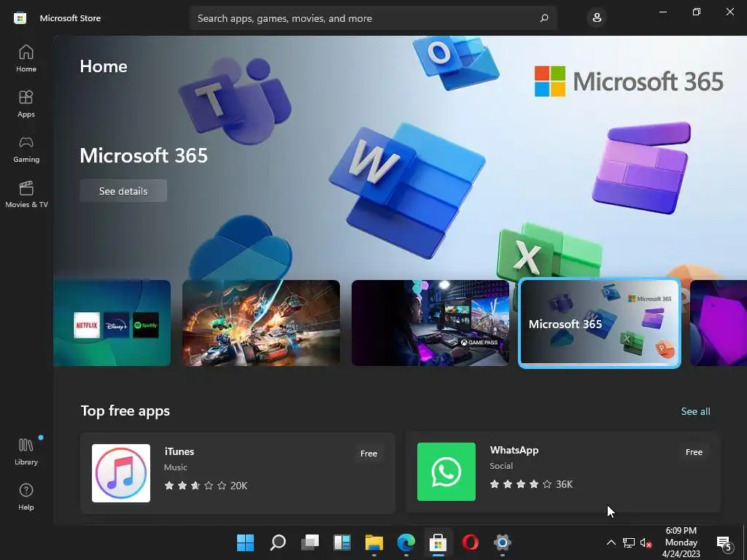The width and height of the screenshot is (747, 560).
Task: Open the Gaming section in sidebar
Action: click(26, 149)
